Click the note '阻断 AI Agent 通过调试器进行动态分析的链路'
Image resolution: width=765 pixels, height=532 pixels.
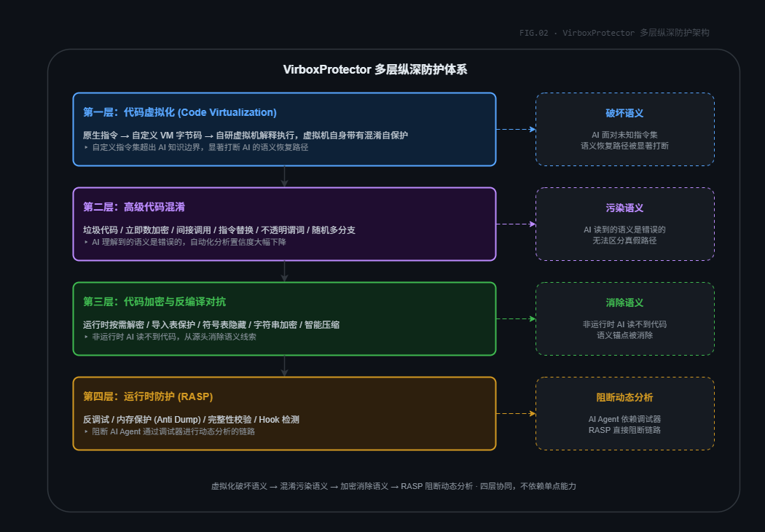[x=173, y=431]
